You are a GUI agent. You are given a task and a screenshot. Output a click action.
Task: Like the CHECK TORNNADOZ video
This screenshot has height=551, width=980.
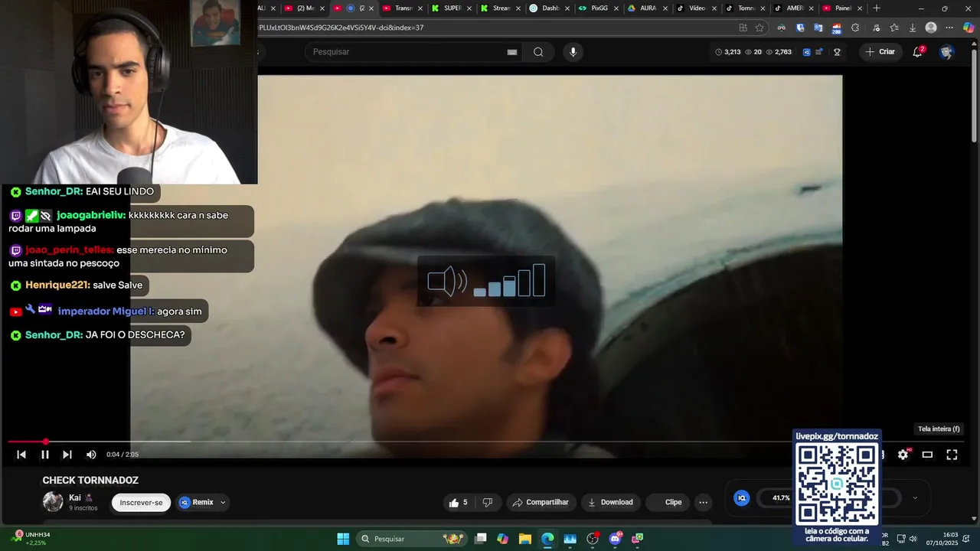point(459,502)
